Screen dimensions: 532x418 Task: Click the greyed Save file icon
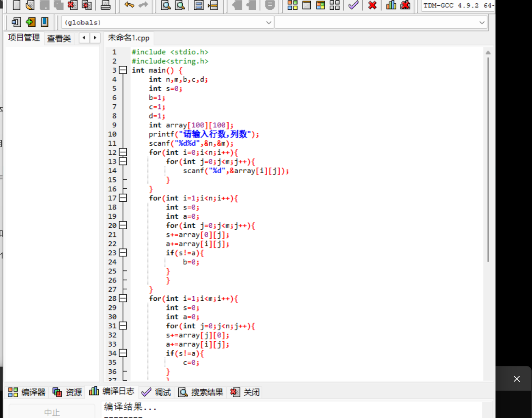44,5
